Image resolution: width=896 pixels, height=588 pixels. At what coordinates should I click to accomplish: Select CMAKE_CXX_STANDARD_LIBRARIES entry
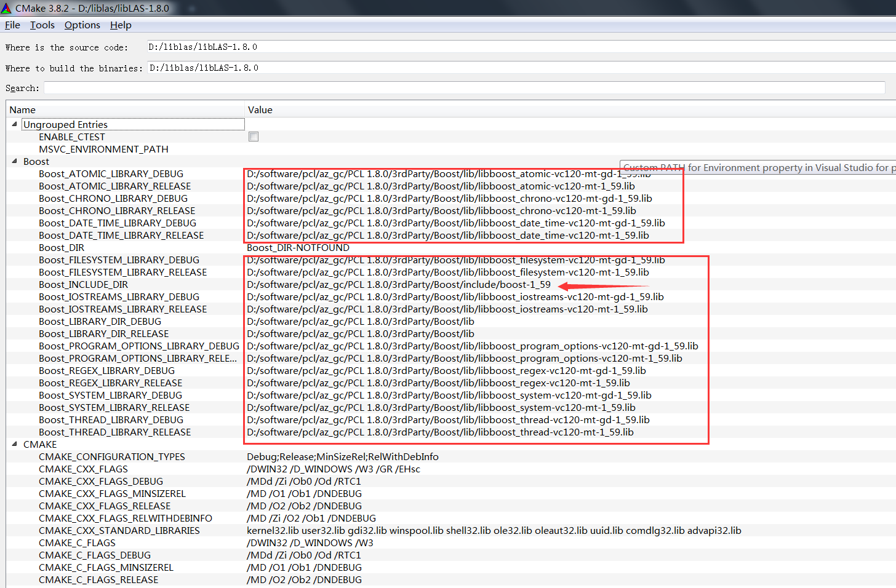119,530
